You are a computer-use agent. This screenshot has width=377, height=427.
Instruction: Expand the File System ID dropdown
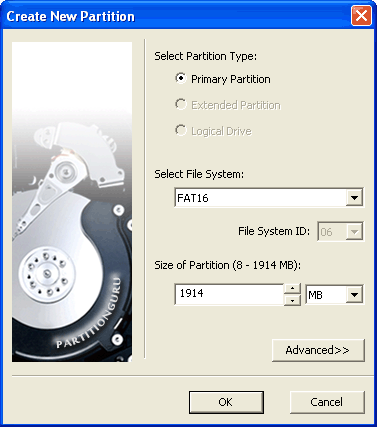pos(354,231)
